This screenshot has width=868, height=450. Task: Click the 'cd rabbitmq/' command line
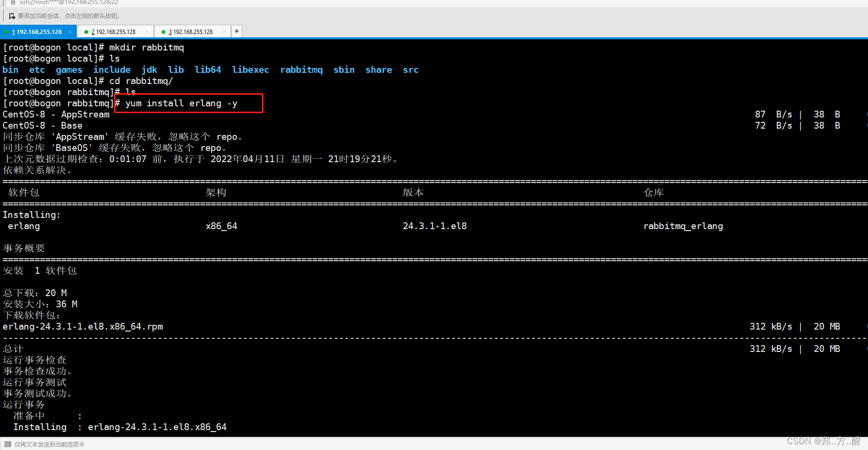pyautogui.click(x=88, y=81)
